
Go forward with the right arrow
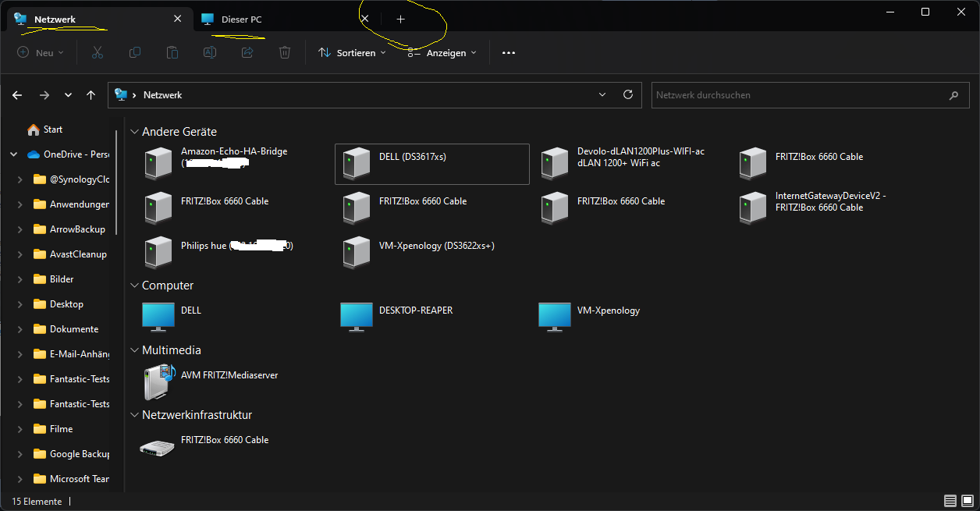(x=44, y=95)
